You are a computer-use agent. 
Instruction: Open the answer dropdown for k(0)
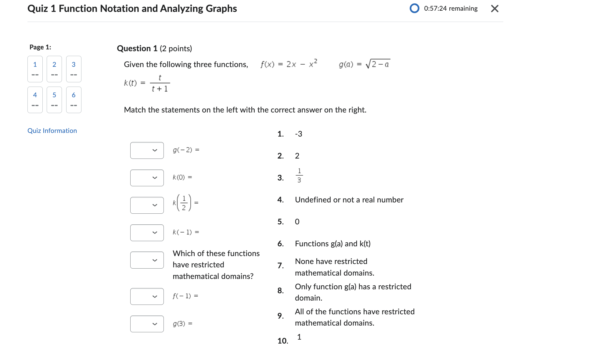(x=147, y=177)
